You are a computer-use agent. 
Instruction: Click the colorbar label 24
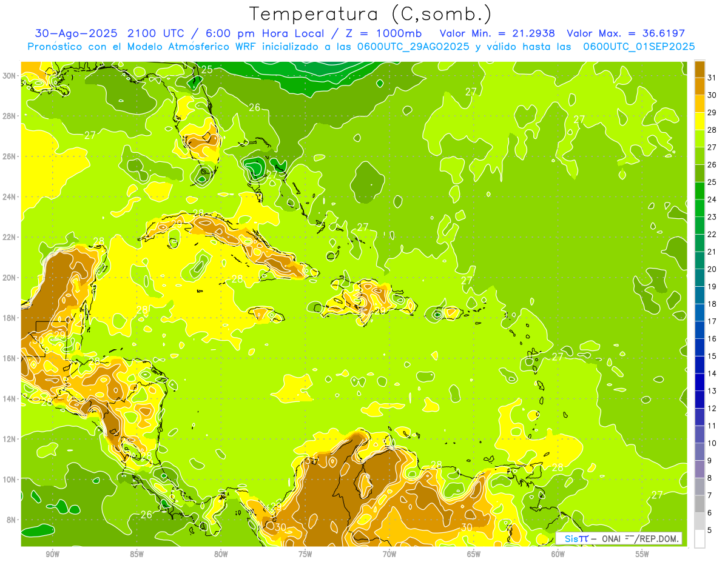(712, 199)
